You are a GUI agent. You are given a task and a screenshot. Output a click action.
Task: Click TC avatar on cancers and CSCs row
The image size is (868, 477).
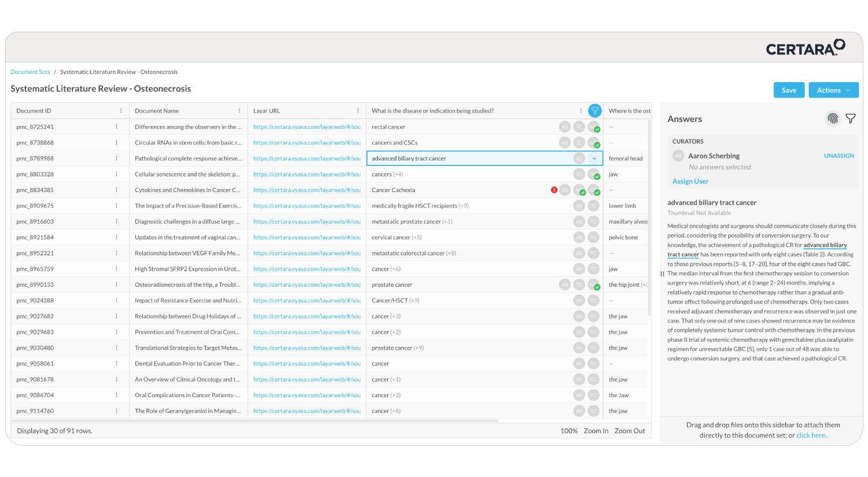[x=579, y=142]
